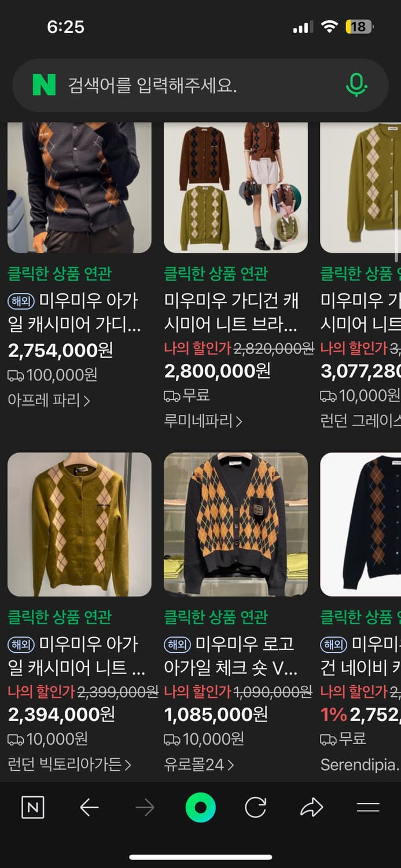Open the 아프레 파리 store link
Viewport: 401px width, 868px height.
click(x=49, y=400)
